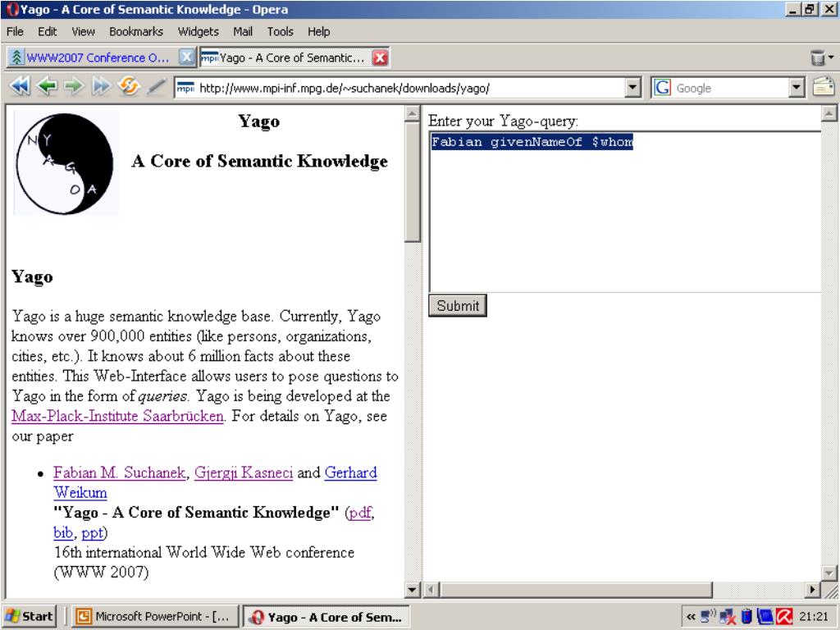840x630 pixels.
Task: Click the "Enter your Yago-query:" label
Action: point(504,121)
